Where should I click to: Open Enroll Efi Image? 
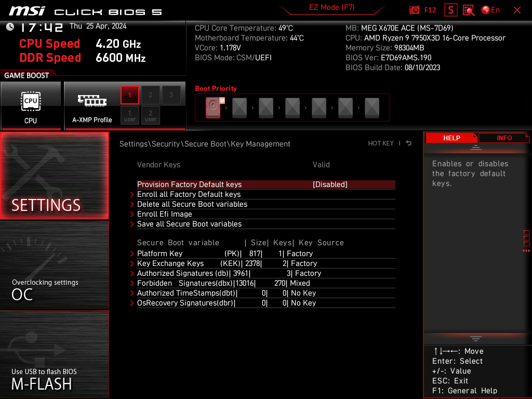(266, 214)
